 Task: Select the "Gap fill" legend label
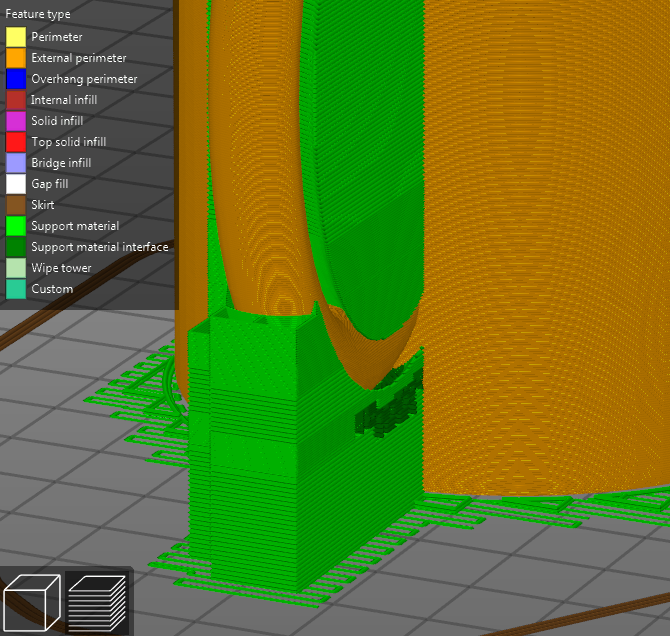(x=50, y=184)
